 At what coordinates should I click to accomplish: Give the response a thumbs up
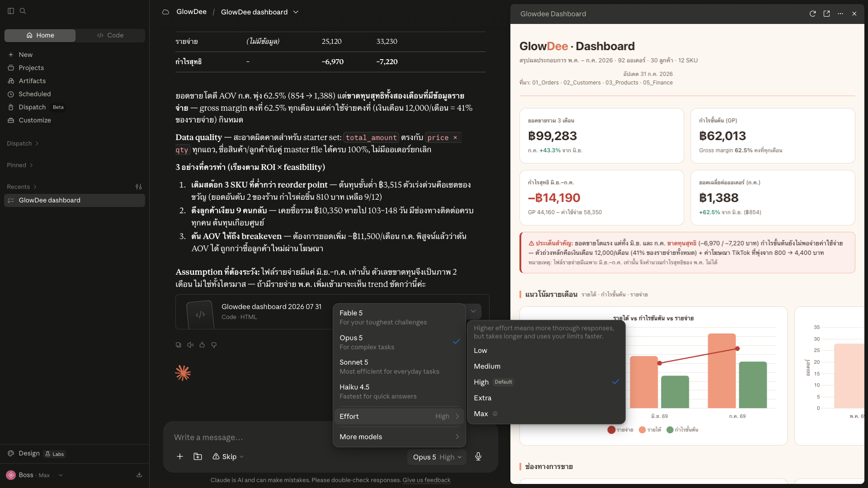[202, 345]
